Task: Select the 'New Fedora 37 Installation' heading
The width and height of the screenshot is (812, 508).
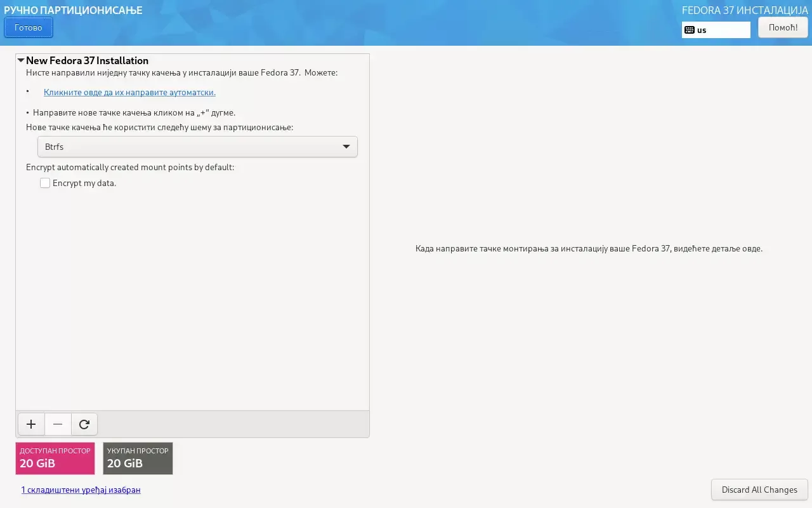Action: tap(87, 61)
